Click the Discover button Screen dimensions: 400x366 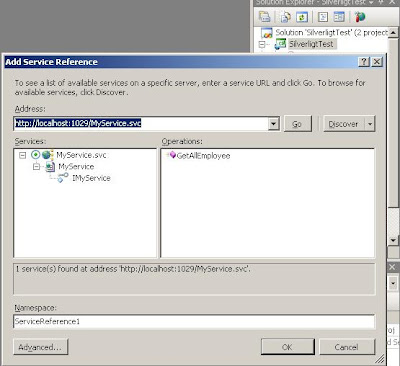coord(344,124)
